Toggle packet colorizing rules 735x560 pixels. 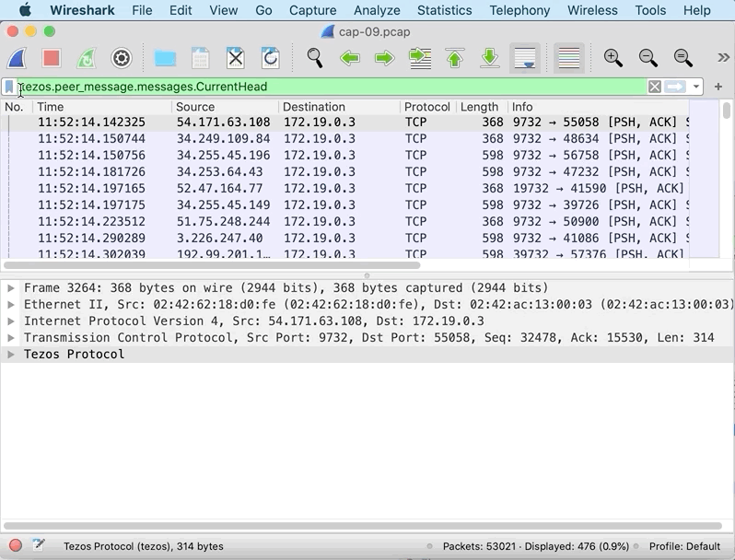point(569,59)
